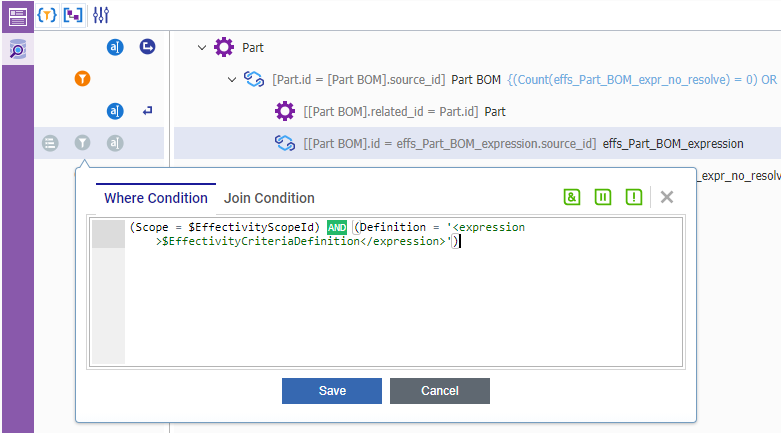This screenshot has height=433, width=781.
Task: Select the related Part gear icon
Action: [285, 111]
